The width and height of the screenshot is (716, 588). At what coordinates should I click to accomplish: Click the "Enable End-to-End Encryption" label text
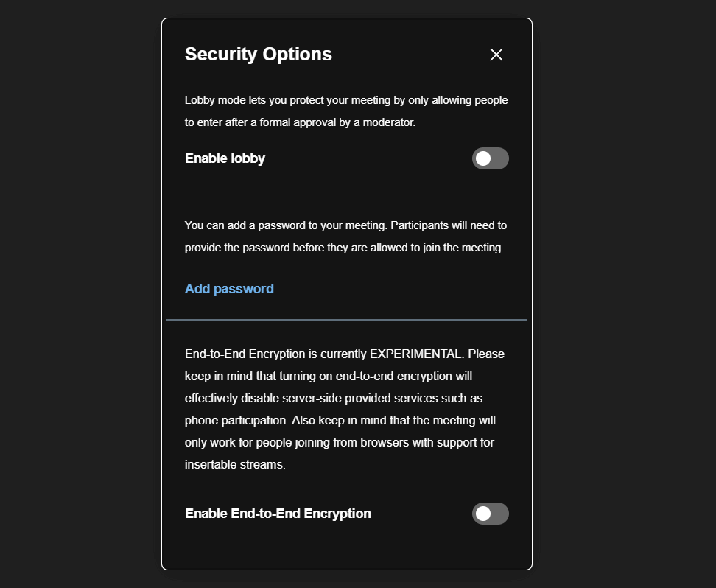click(x=278, y=514)
